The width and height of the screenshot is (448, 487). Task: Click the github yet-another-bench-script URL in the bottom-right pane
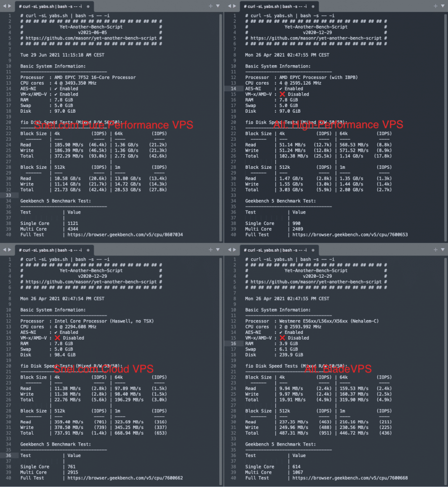point(316,282)
